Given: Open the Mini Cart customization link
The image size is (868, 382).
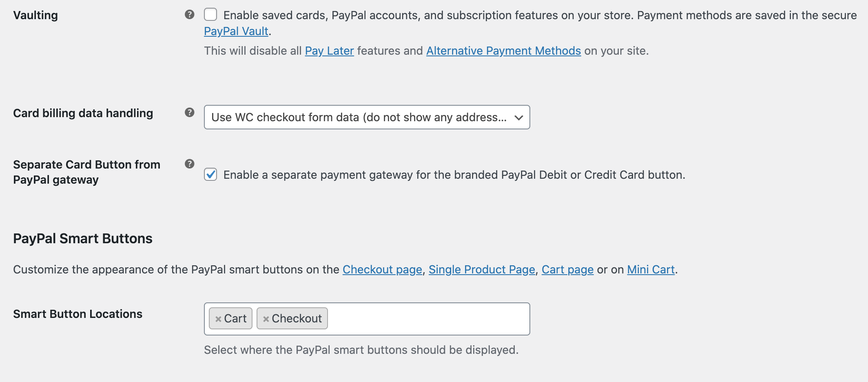Looking at the screenshot, I should click(x=651, y=269).
